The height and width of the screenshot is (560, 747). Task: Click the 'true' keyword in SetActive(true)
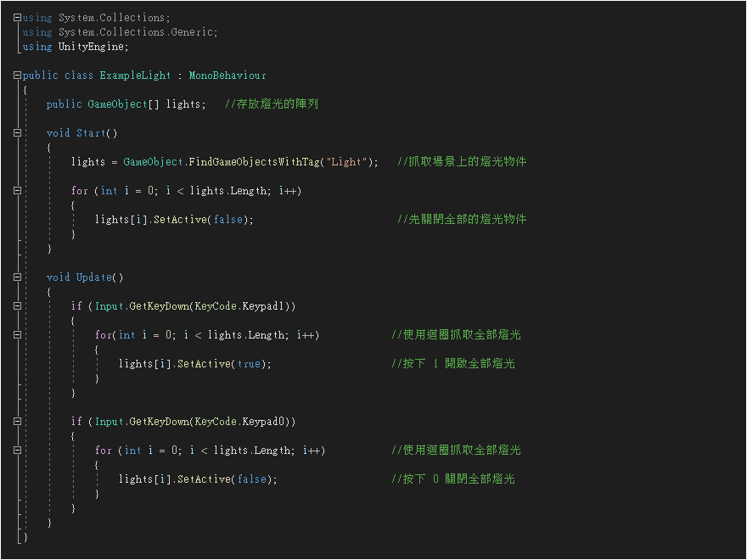tap(249, 364)
